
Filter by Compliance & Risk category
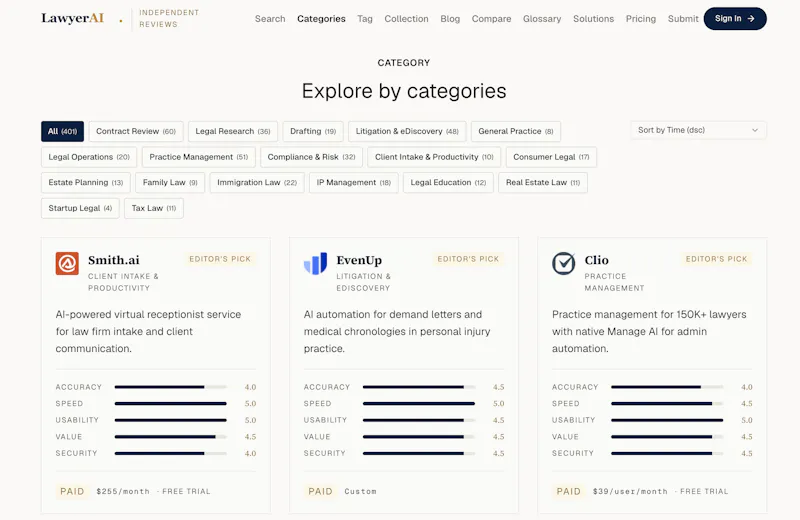tap(311, 157)
